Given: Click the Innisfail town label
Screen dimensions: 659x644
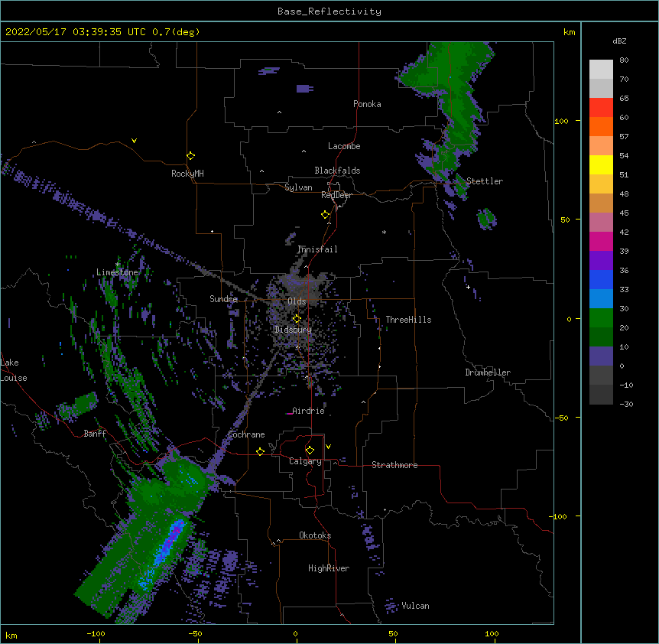Looking at the screenshot, I should point(317,249).
